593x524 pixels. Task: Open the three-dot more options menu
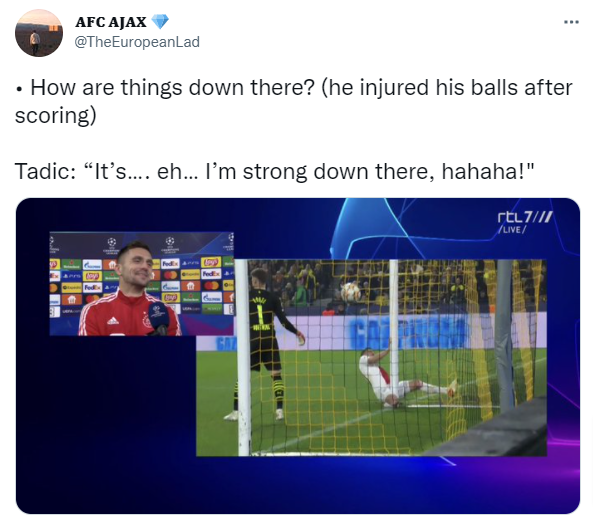coord(571,22)
